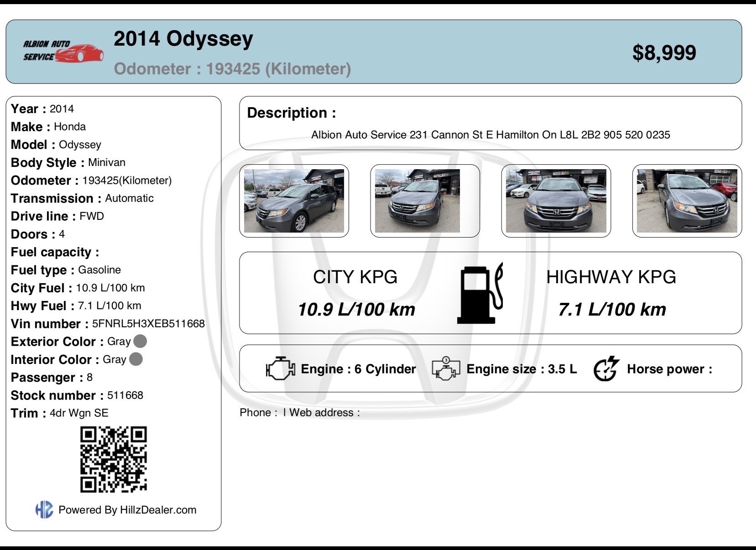Click the HillzDealer logo icon

(44, 509)
